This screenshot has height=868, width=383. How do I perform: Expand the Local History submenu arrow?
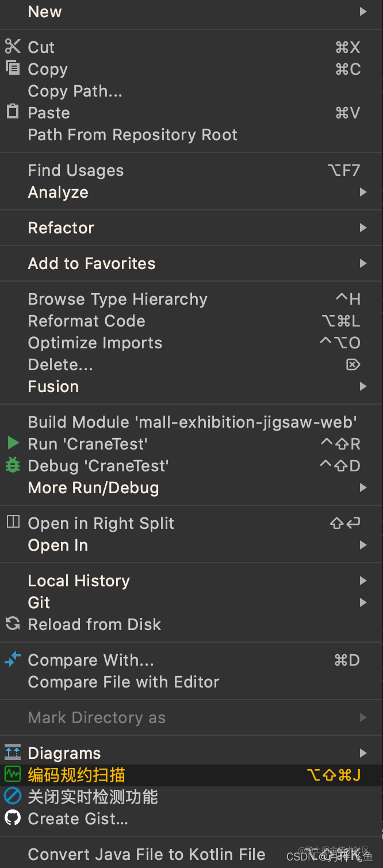coord(363,581)
